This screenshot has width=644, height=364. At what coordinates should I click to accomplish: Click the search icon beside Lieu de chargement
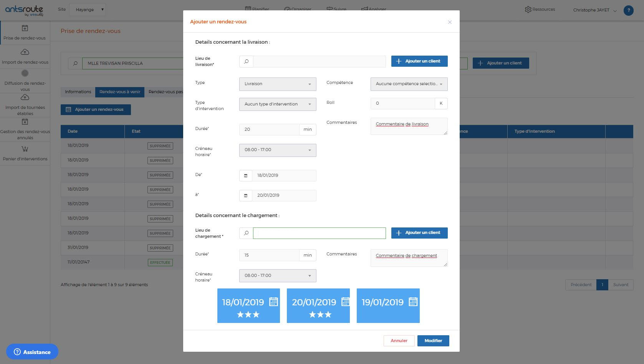pyautogui.click(x=246, y=233)
